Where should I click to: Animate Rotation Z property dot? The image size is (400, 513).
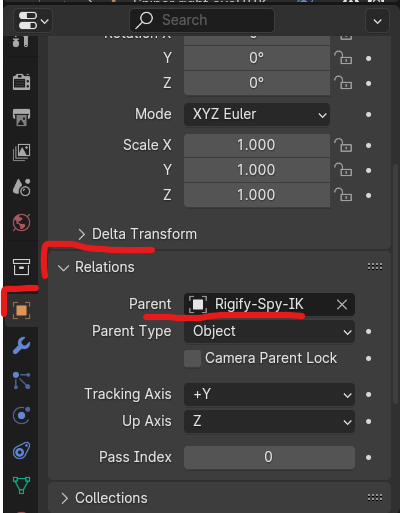tap(368, 83)
